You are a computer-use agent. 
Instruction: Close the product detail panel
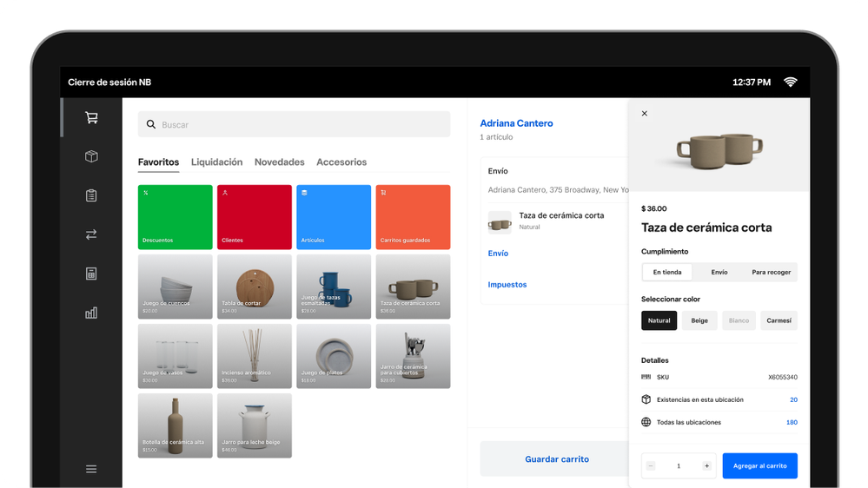click(x=644, y=114)
